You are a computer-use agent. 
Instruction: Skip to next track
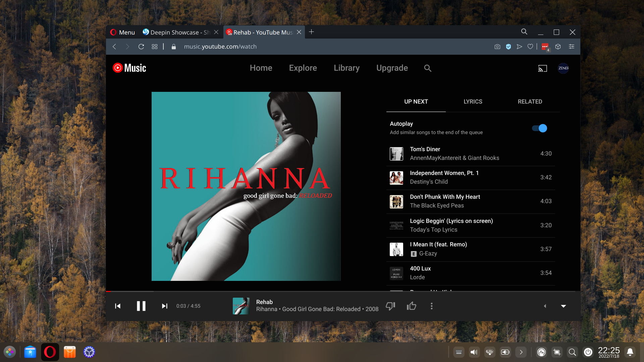point(164,306)
